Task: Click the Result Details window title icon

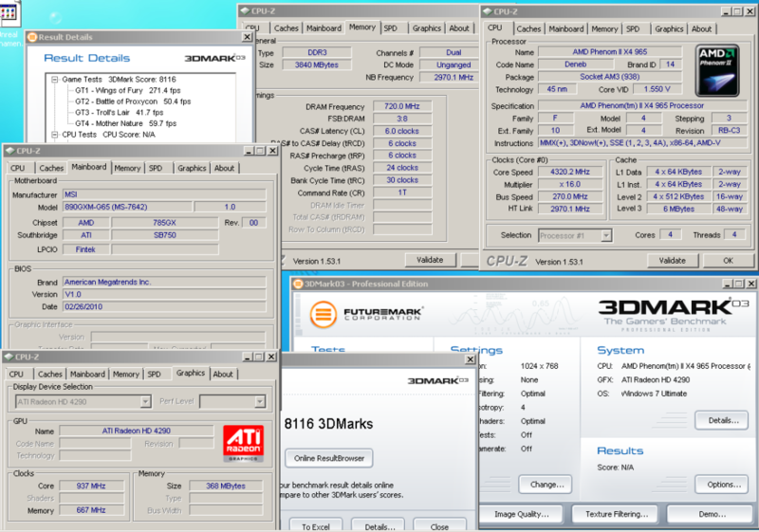Action: pos(32,37)
